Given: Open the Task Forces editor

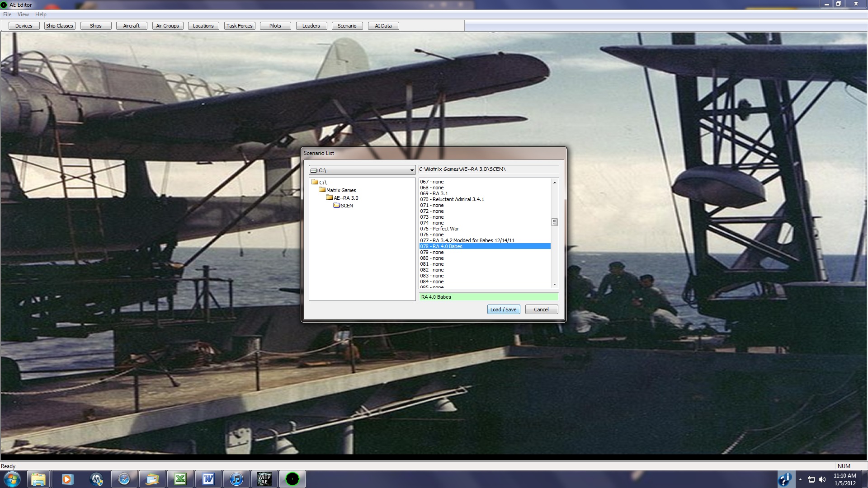Looking at the screenshot, I should tap(239, 26).
